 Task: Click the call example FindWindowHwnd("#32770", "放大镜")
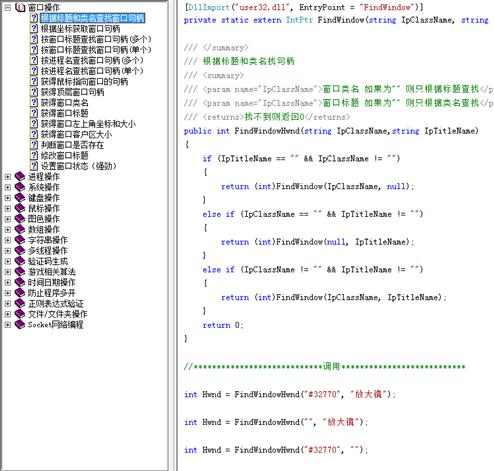290,395
